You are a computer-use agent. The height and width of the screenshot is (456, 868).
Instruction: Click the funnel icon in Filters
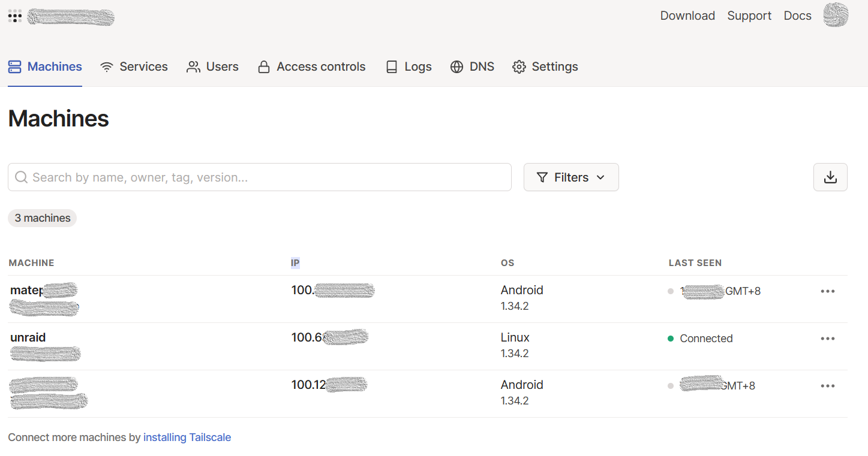[542, 177]
